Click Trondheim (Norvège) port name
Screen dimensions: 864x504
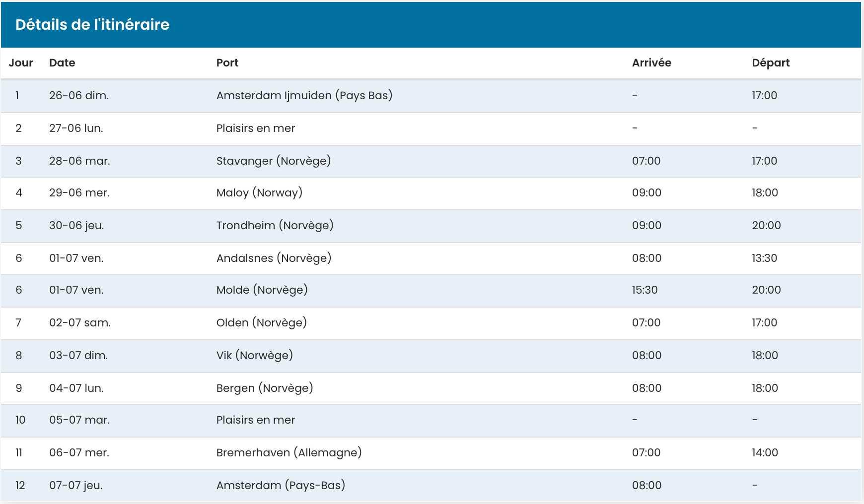[x=275, y=225]
